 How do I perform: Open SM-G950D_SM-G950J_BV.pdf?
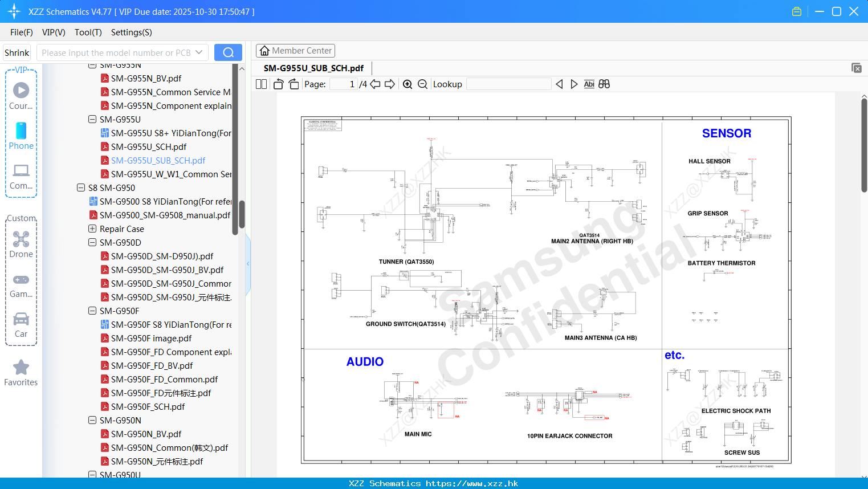pos(167,270)
